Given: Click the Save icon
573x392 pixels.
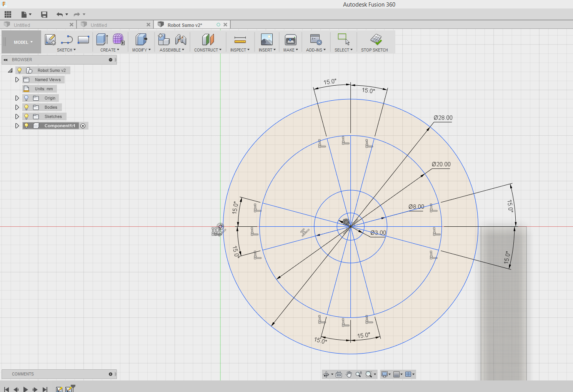Looking at the screenshot, I should [x=44, y=15].
